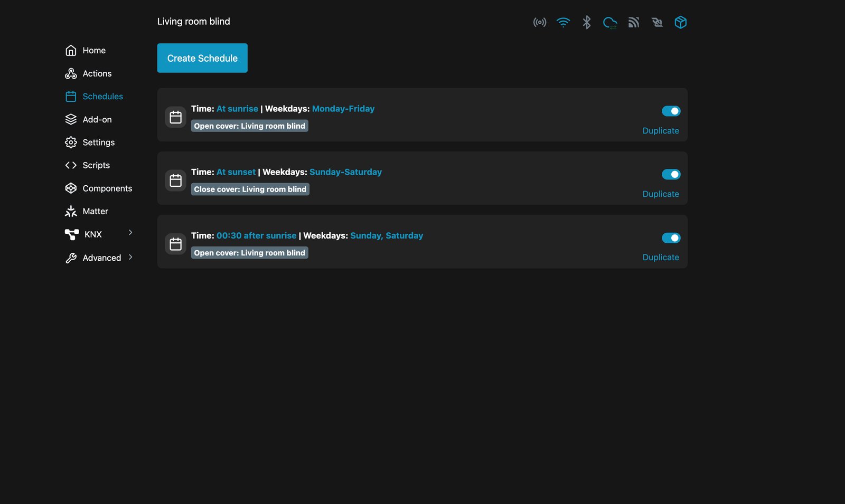This screenshot has width=845, height=504.
Task: Click calendar icon of 00:30 after sunrise schedule
Action: click(x=176, y=244)
